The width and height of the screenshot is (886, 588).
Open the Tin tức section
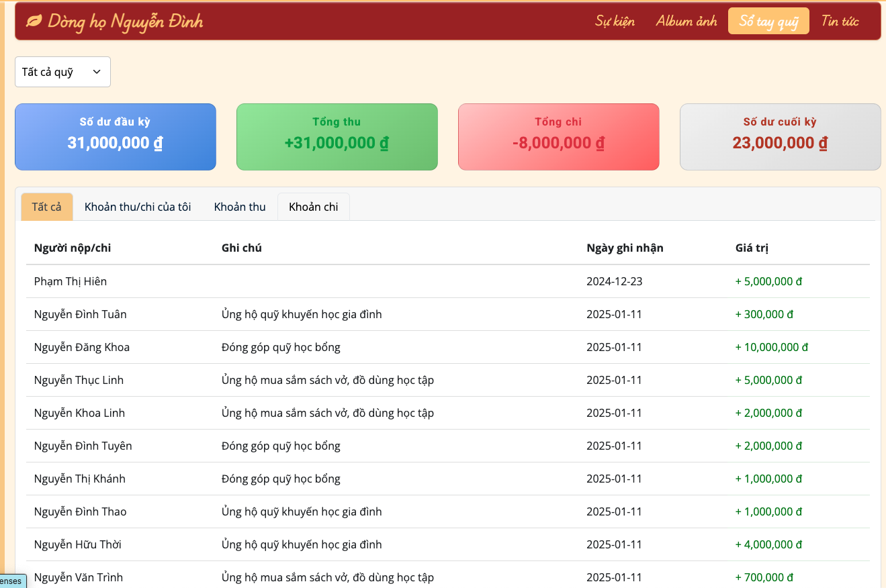[x=840, y=21]
